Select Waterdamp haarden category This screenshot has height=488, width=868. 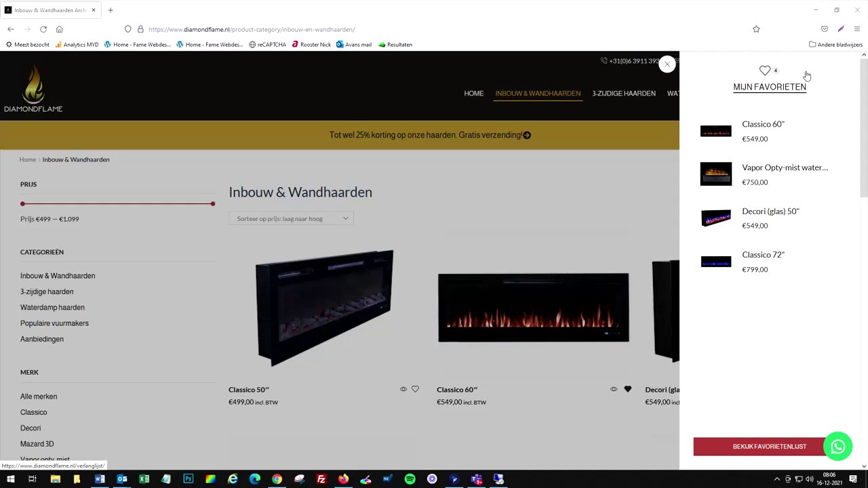(52, 308)
